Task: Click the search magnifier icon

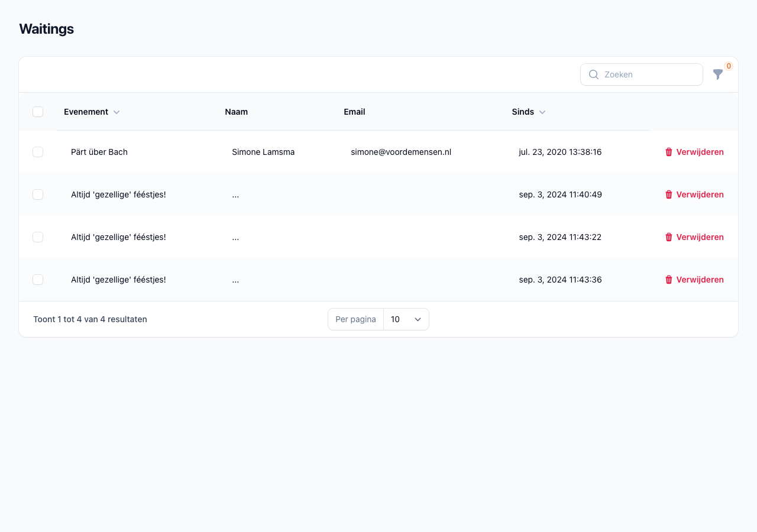Action: (x=594, y=74)
